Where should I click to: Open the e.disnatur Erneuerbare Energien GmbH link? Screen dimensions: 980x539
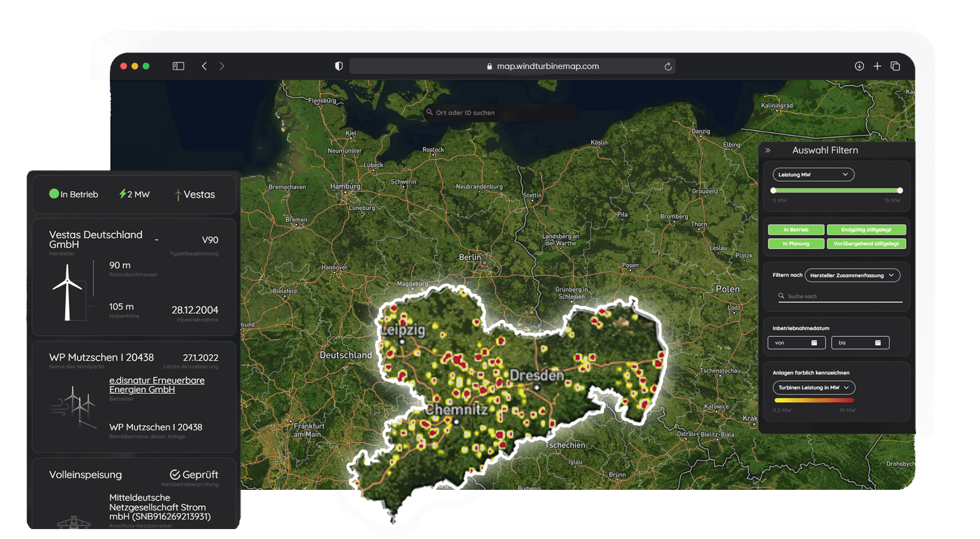point(157,385)
